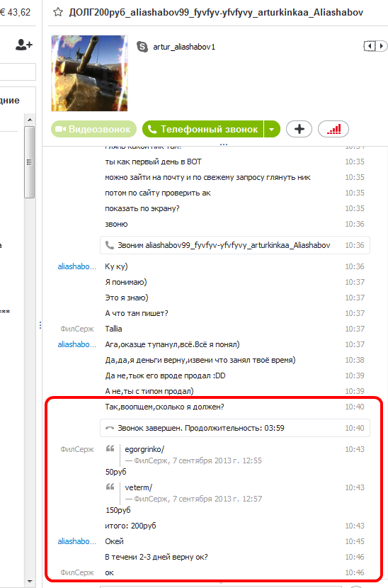Click the quote icon beside veterm/
The height and width of the screenshot is (588, 388).
[110, 487]
